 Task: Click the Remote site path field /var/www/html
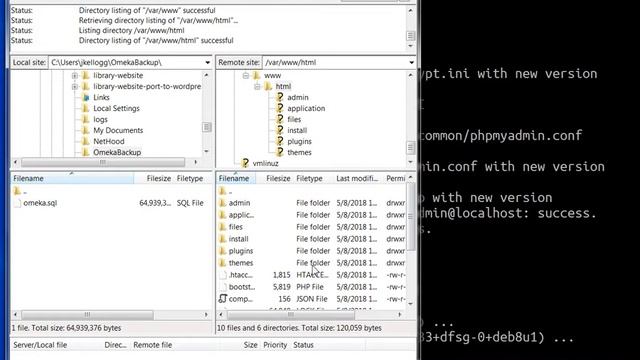point(335,62)
